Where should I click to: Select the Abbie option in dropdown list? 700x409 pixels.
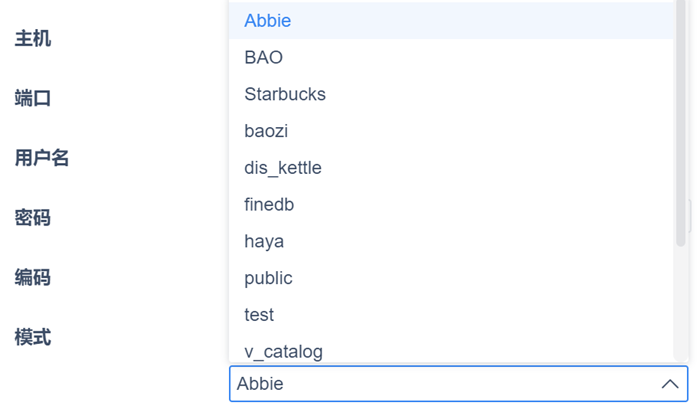coord(268,21)
